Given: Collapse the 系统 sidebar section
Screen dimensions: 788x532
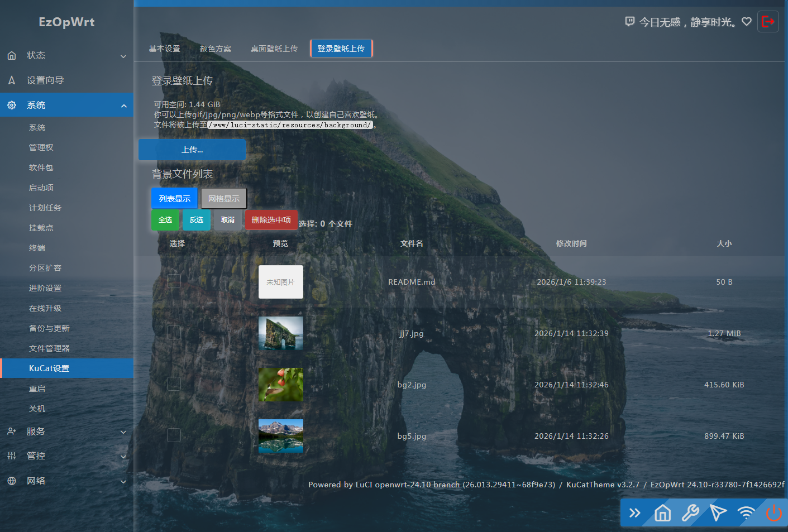Looking at the screenshot, I should pos(67,105).
